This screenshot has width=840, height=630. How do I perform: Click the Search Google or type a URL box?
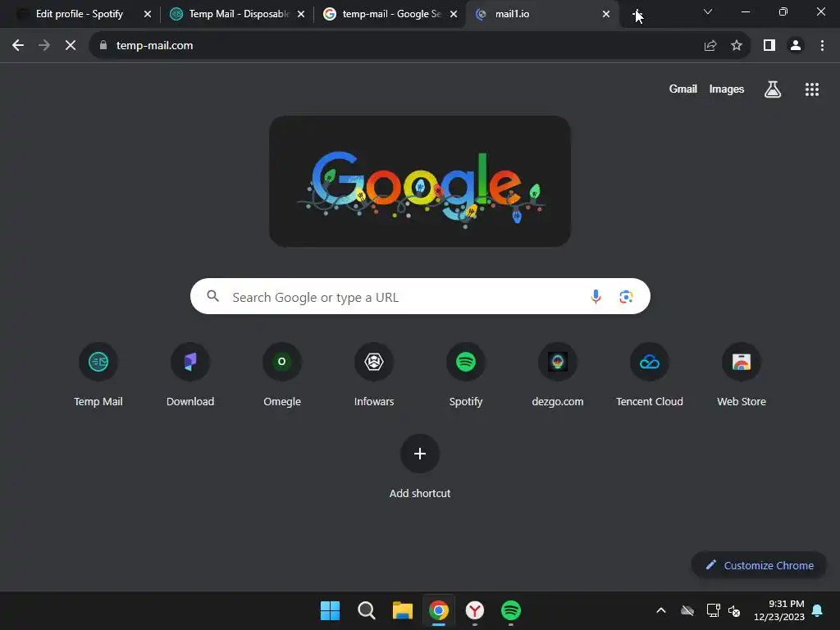point(420,296)
